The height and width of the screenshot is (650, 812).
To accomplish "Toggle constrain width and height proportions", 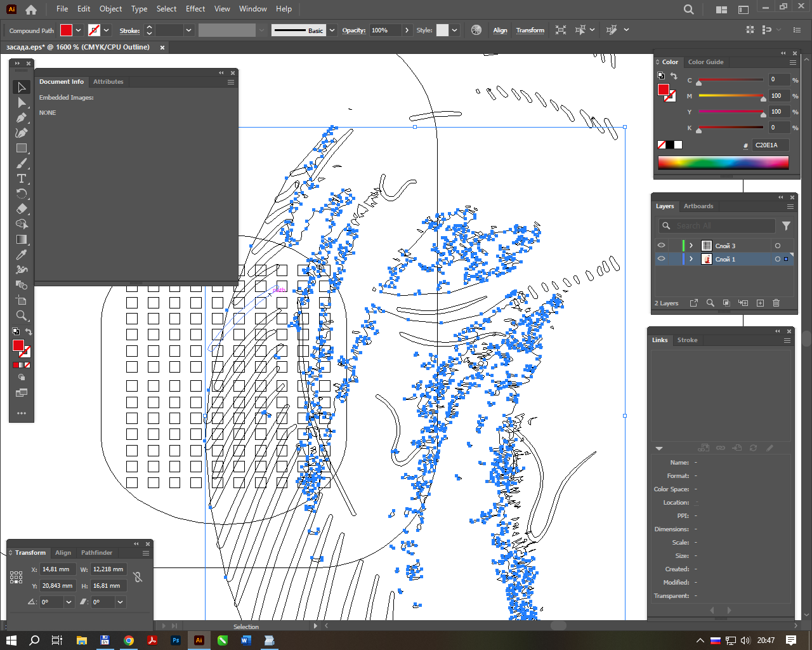I will [x=138, y=577].
